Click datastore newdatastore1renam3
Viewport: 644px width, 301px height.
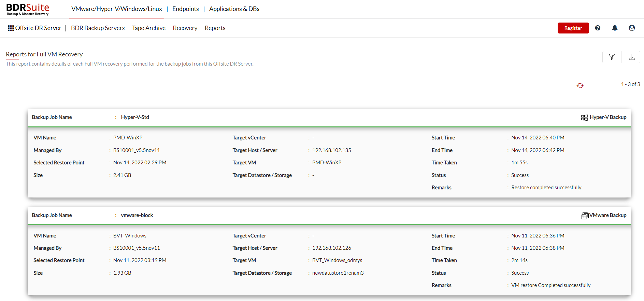(x=338, y=273)
